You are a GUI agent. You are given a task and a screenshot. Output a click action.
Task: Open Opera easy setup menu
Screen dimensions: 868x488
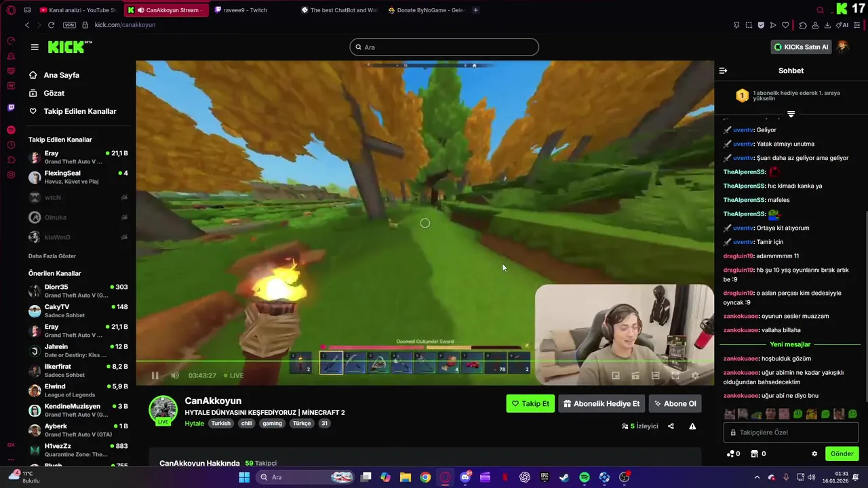(x=857, y=25)
